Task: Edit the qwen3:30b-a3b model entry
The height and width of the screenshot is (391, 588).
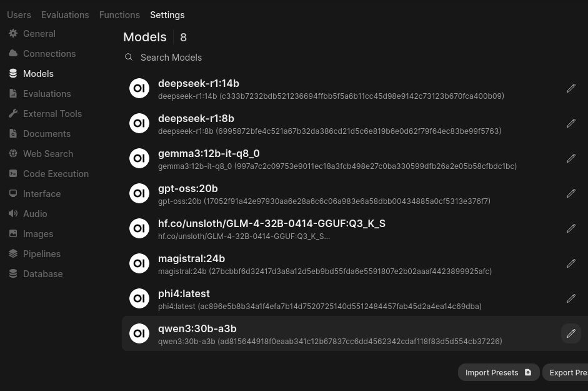Action: click(571, 333)
